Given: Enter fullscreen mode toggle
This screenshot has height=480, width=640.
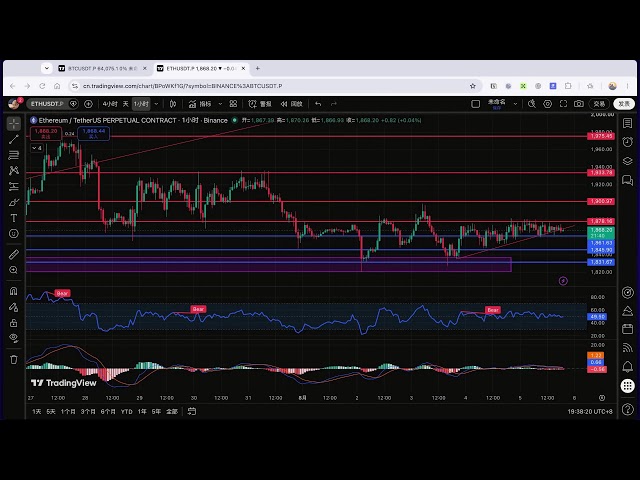Looking at the screenshot, I should click(x=563, y=104).
